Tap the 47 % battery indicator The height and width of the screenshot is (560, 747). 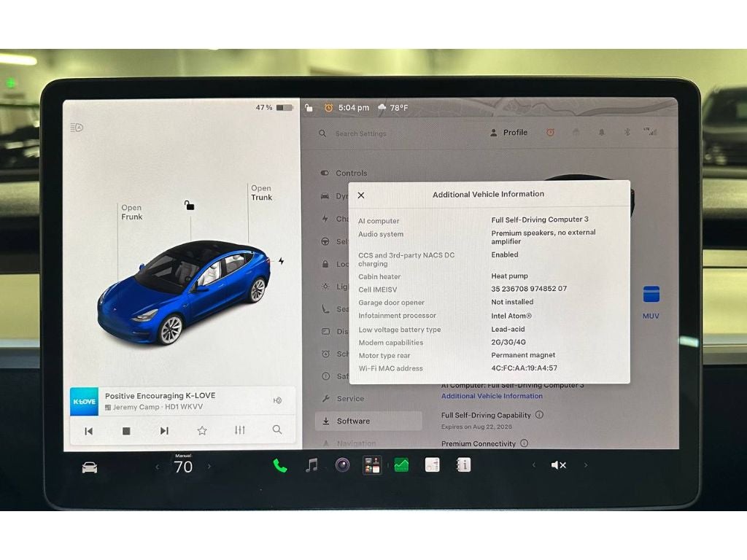pyautogui.click(x=274, y=108)
